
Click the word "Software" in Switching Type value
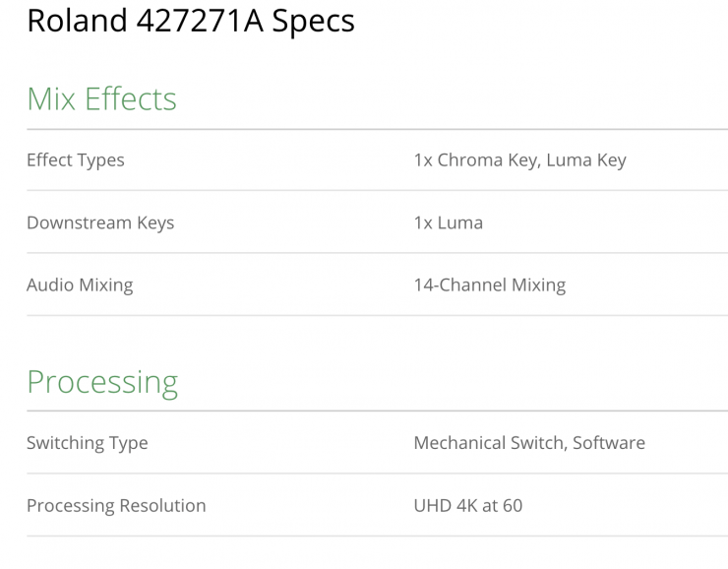coord(609,443)
